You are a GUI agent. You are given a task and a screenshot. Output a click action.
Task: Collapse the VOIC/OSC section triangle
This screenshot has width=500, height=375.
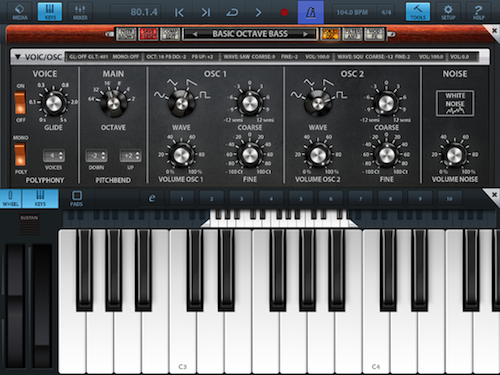coord(18,57)
